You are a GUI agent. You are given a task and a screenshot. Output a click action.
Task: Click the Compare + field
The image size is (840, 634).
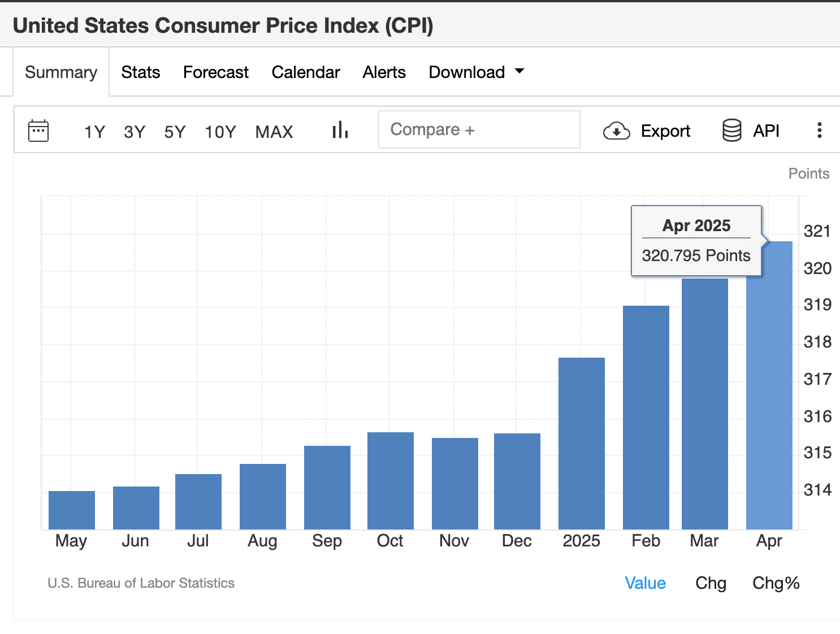point(479,129)
